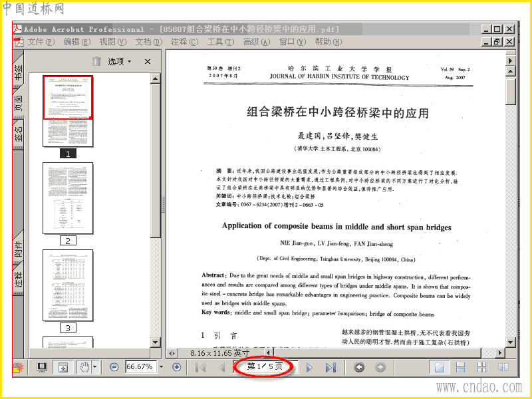
Task: Select the Hand tool icon
Action: tap(84, 367)
